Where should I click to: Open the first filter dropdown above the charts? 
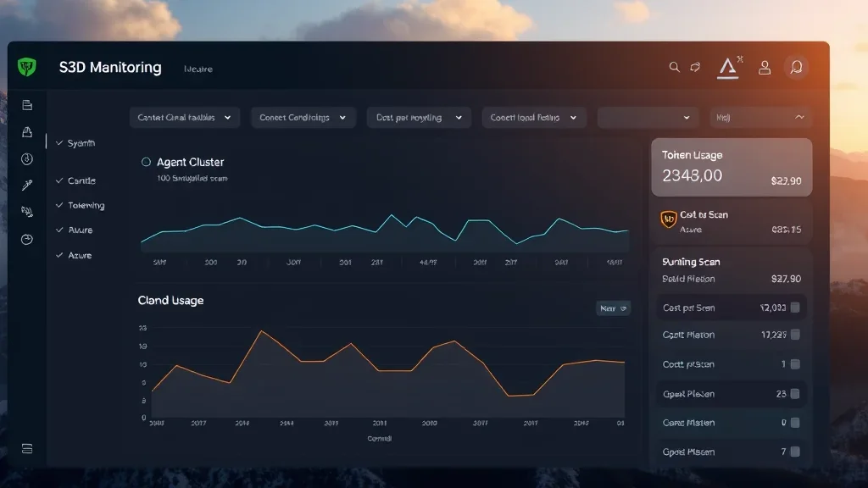point(184,117)
